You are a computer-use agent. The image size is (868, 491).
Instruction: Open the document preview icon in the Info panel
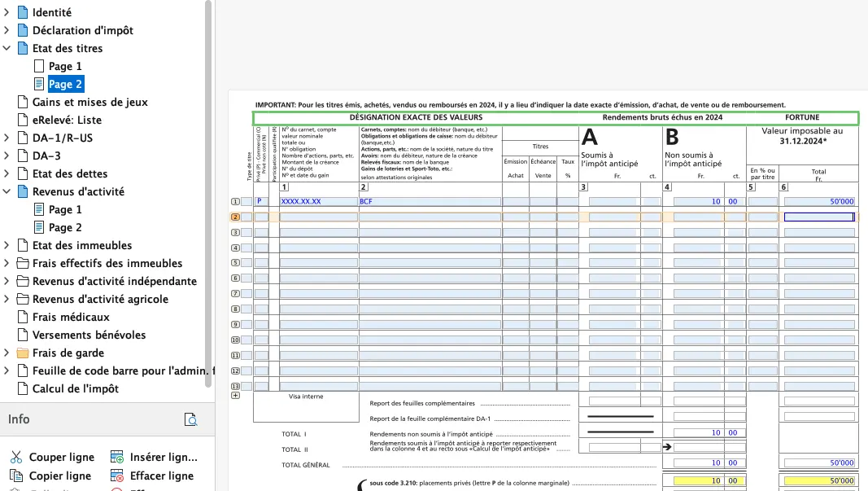click(190, 419)
